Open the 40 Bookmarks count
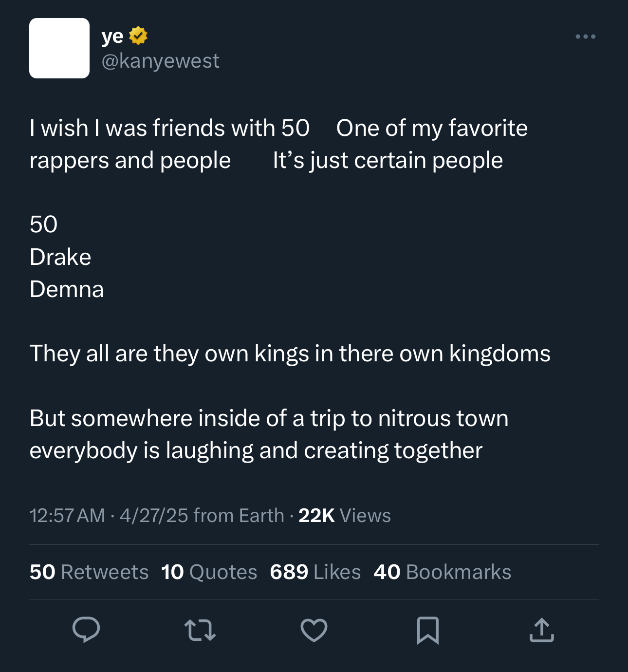This screenshot has width=628, height=672. 443,572
